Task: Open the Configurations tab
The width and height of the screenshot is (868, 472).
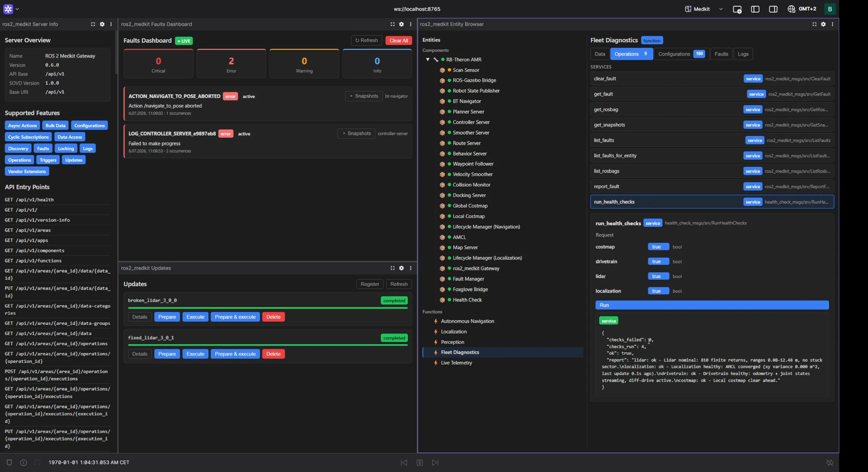Action: click(681, 54)
